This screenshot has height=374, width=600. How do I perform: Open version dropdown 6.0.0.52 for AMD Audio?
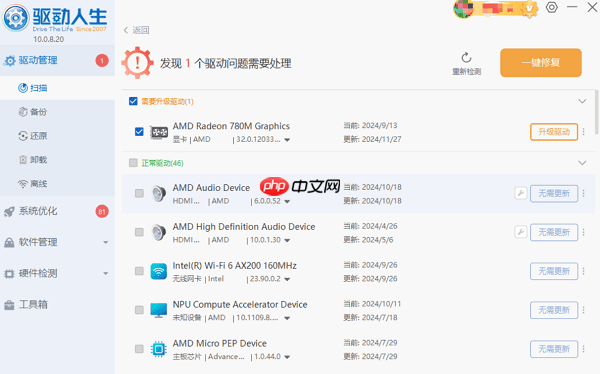point(287,202)
